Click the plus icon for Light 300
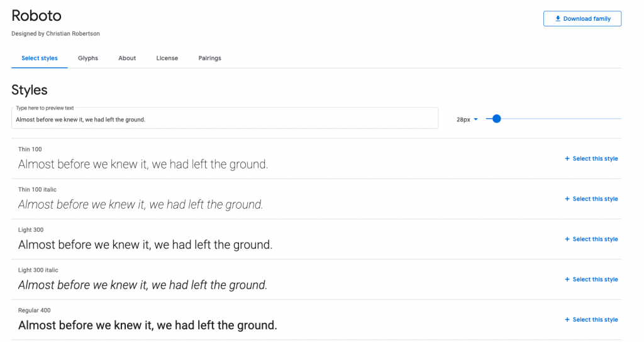The width and height of the screenshot is (644, 342). tap(567, 240)
